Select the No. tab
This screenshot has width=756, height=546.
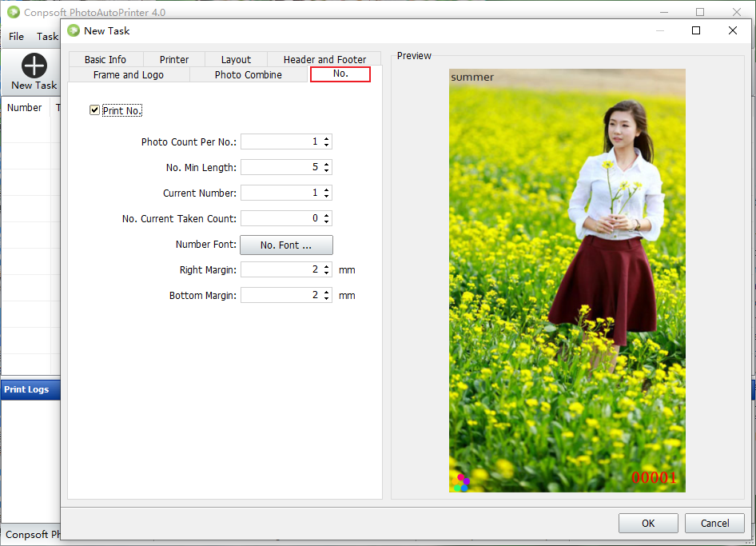[x=340, y=74]
